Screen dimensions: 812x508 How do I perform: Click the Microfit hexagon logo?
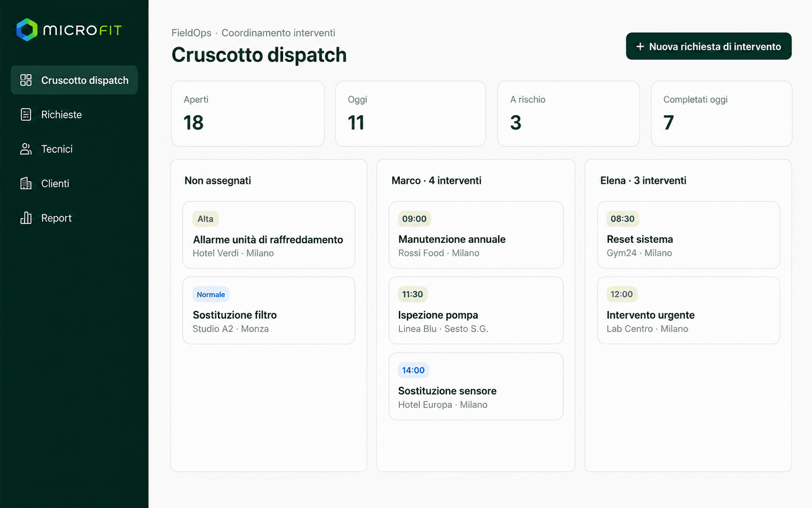(27, 30)
